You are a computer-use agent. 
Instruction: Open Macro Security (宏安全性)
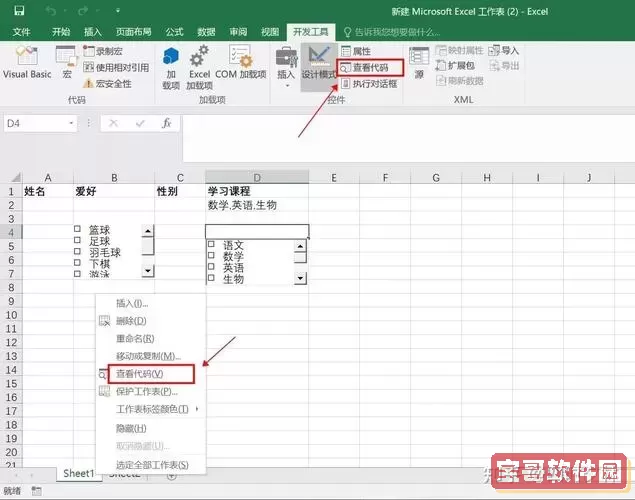107,83
